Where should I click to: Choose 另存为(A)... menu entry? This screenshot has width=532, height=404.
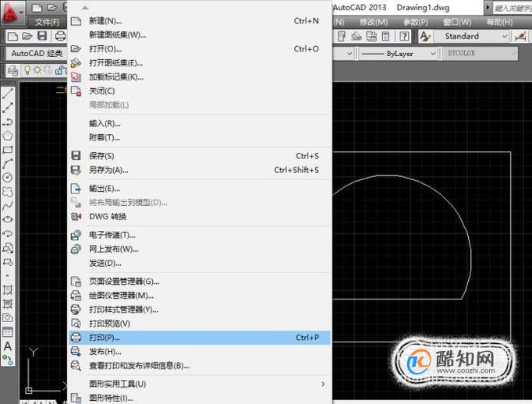pos(200,170)
